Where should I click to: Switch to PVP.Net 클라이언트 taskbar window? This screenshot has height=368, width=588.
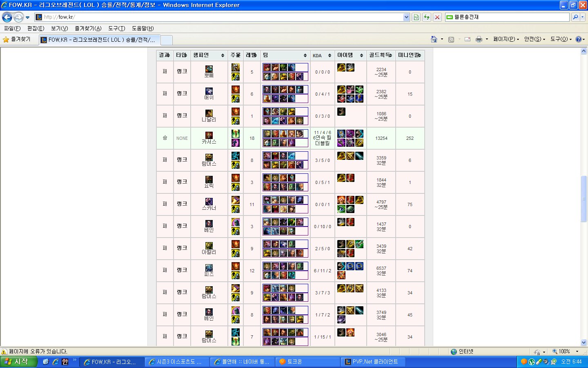(x=374, y=362)
